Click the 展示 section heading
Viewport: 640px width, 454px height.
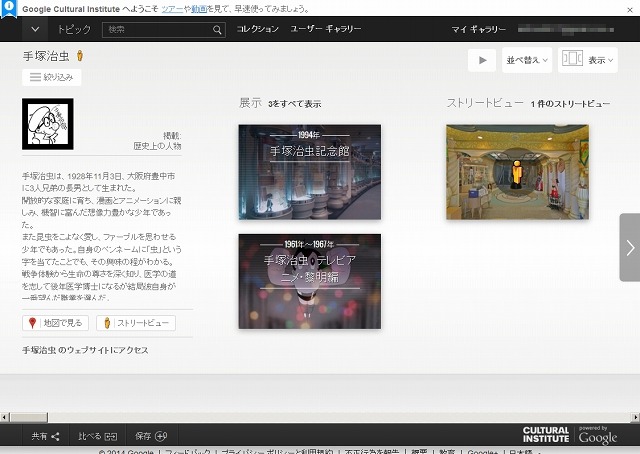250,103
